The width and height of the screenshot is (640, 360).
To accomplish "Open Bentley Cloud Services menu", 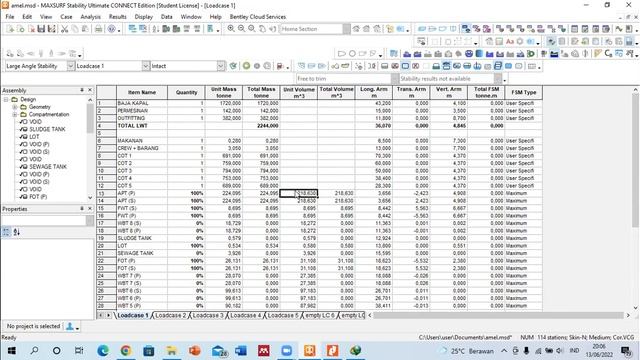I will (x=258, y=17).
